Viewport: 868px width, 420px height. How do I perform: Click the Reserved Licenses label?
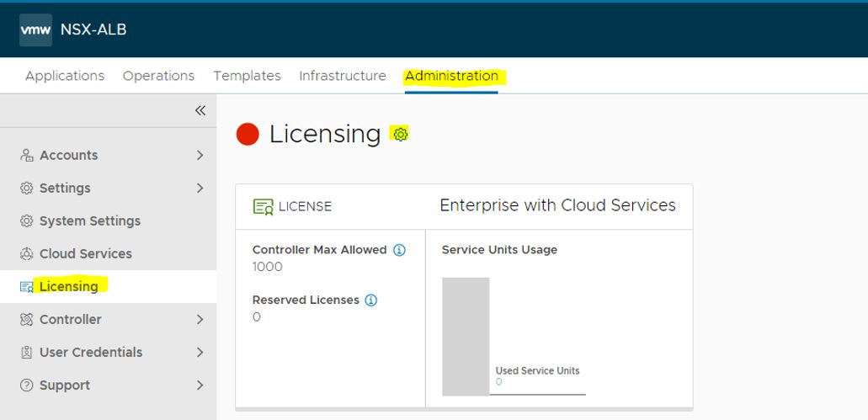click(306, 300)
